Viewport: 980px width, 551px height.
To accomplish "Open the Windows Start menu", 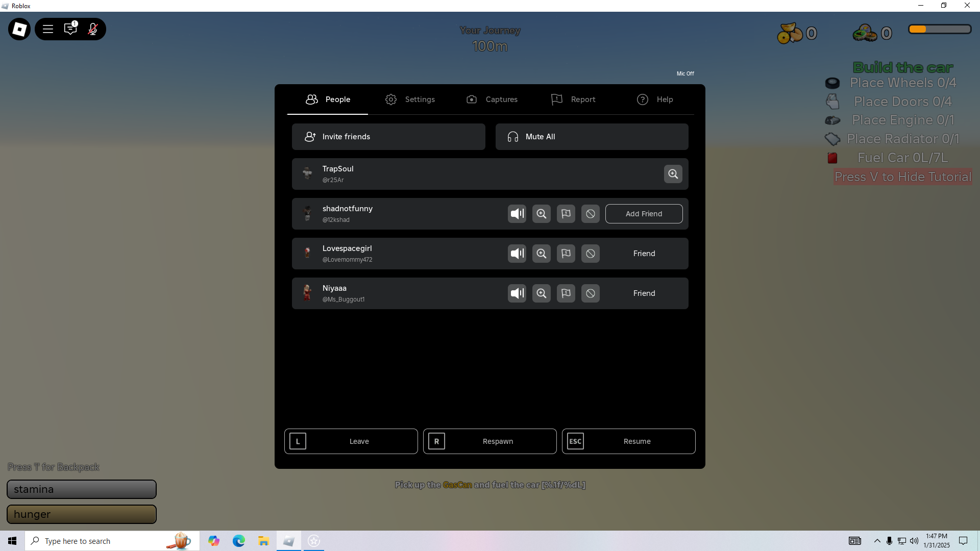I will pyautogui.click(x=12, y=541).
